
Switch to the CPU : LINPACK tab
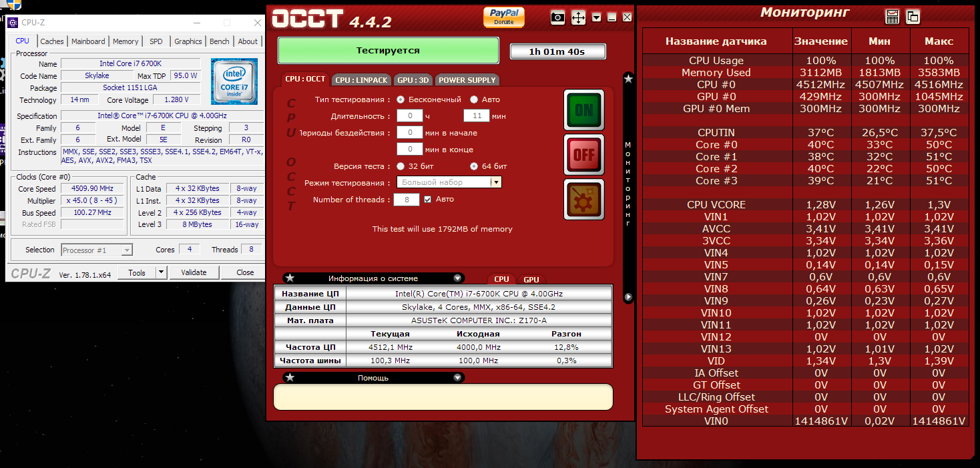click(361, 79)
